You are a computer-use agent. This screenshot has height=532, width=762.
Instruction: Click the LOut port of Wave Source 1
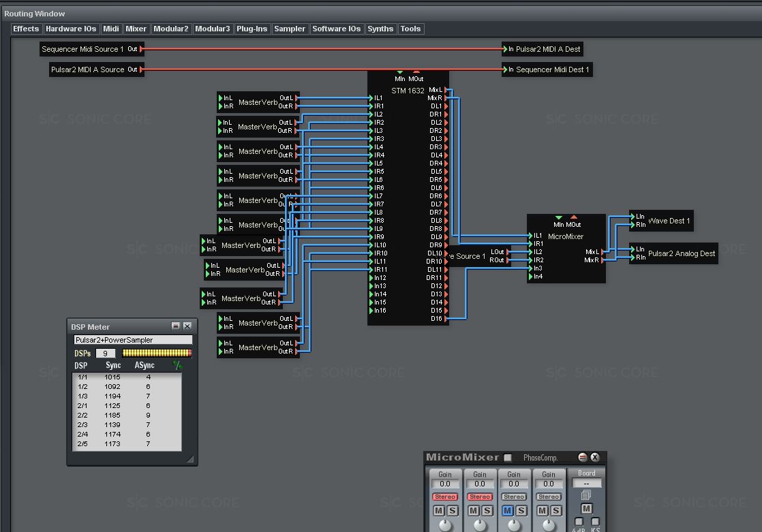click(x=508, y=251)
